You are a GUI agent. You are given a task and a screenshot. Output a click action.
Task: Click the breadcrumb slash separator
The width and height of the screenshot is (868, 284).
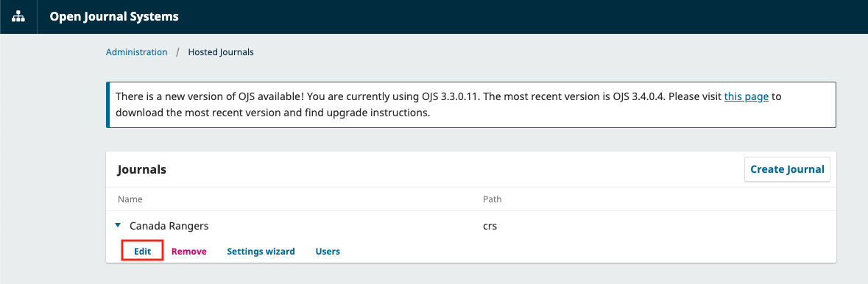(177, 52)
